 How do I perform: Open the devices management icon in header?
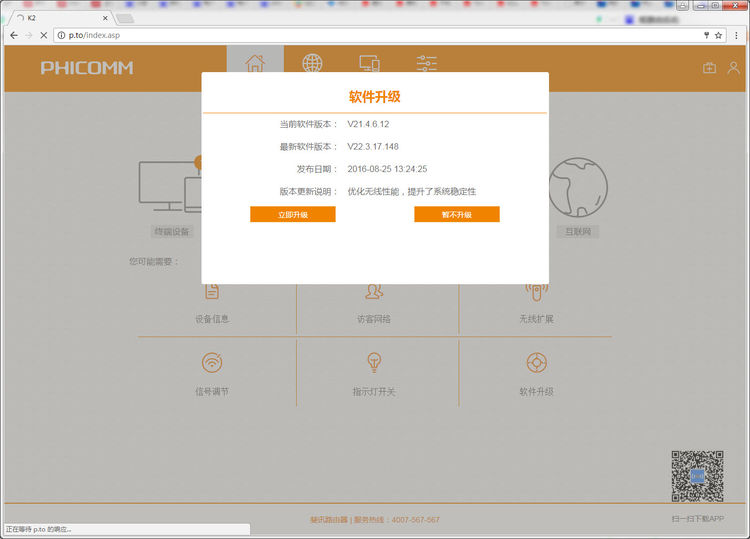tap(369, 64)
